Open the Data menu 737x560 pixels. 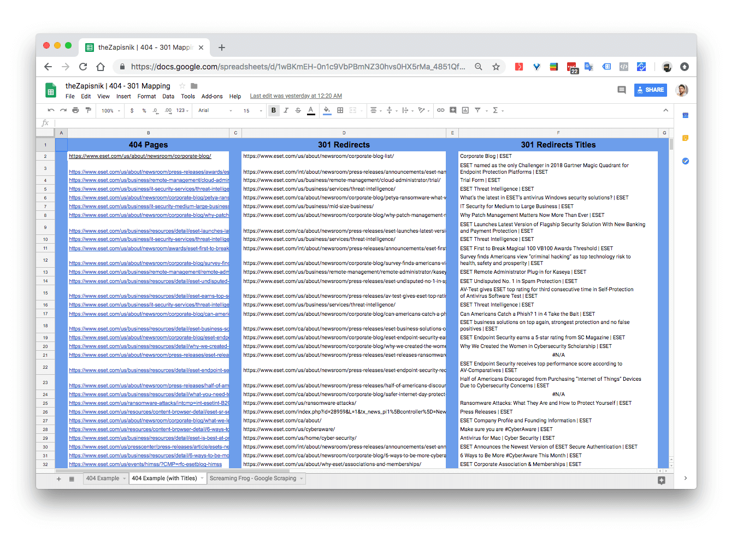[x=168, y=96]
